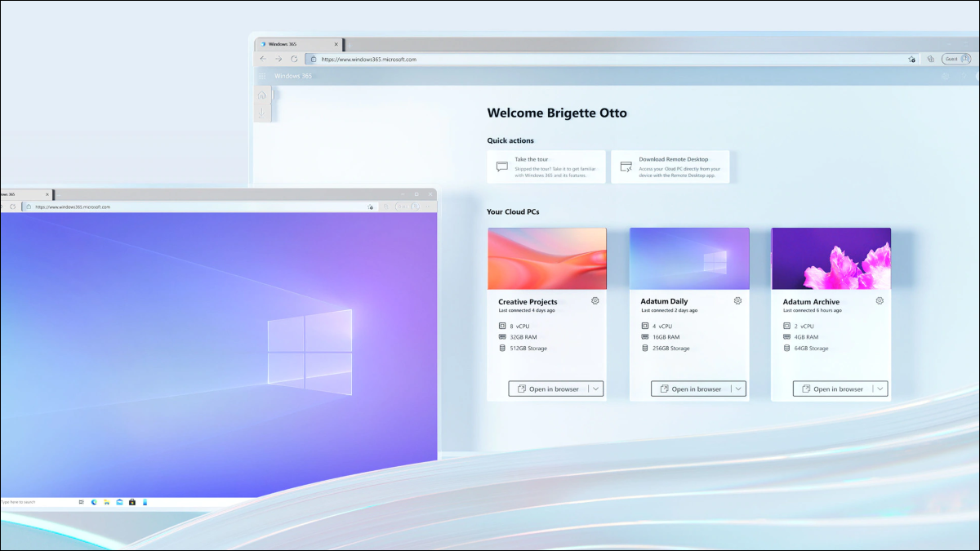The width and height of the screenshot is (980, 551).
Task: Open Creative Projects in browser
Action: point(548,389)
